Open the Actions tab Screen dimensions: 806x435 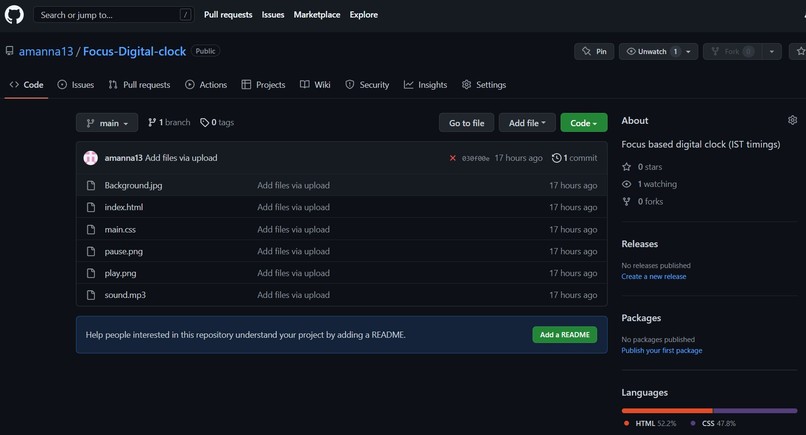coord(206,85)
